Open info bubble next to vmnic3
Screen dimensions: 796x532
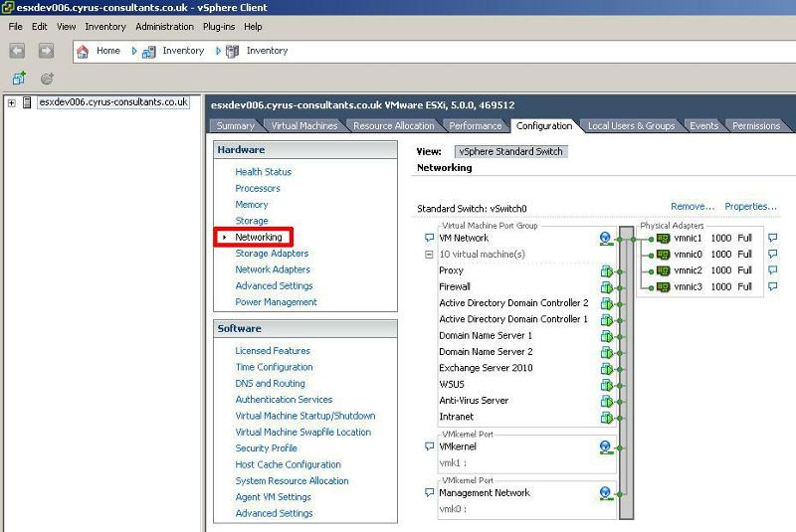pyautogui.click(x=773, y=286)
